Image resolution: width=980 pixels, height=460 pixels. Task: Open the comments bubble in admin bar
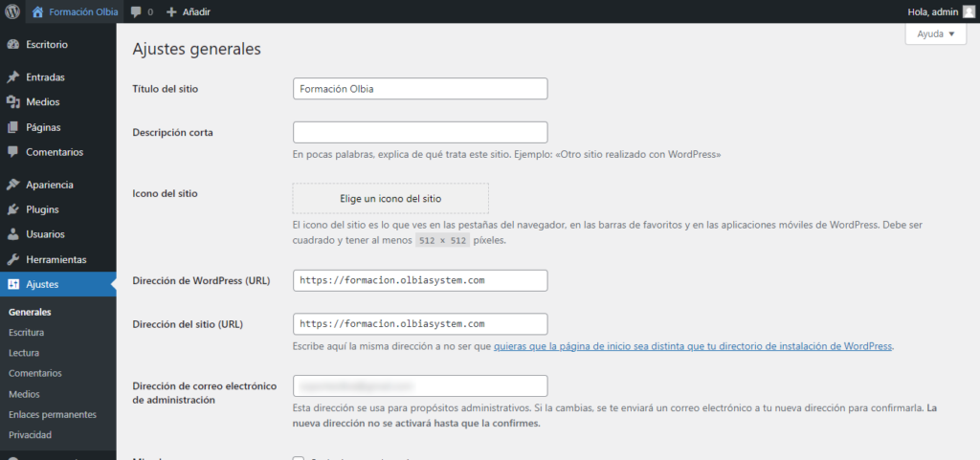coord(136,11)
